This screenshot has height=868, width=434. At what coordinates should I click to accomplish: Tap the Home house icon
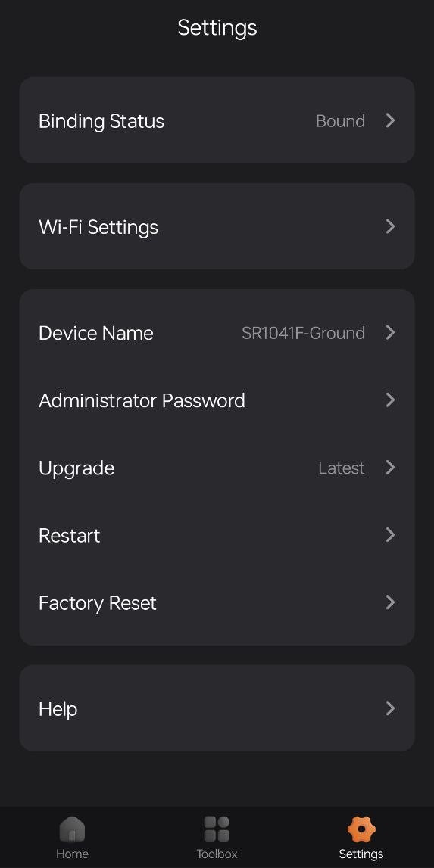(72, 829)
